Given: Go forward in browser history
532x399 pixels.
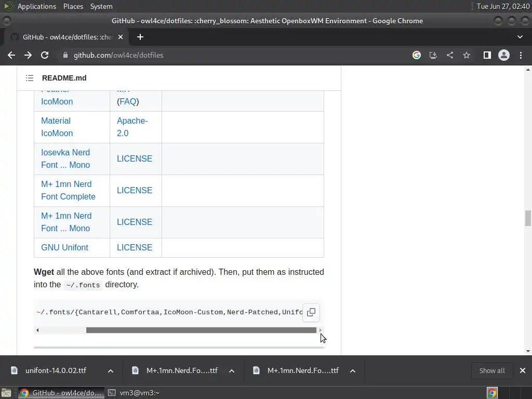Looking at the screenshot, I should tap(28, 55).
